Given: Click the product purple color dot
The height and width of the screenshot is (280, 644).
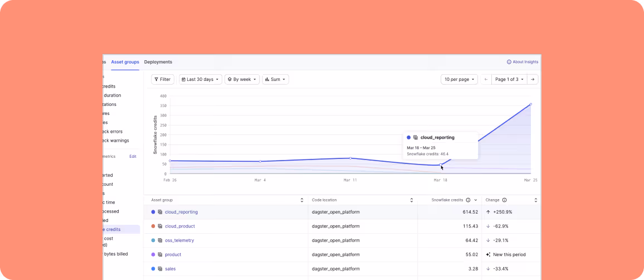Looking at the screenshot, I should [x=153, y=254].
